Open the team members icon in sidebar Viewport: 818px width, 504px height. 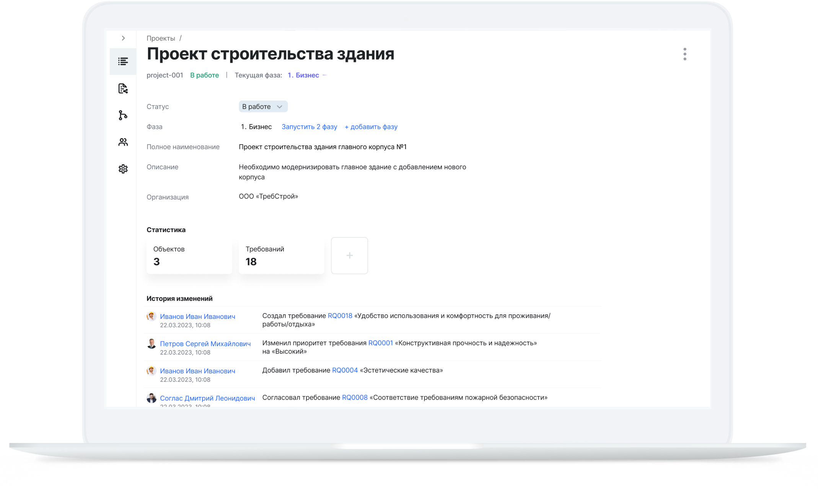(x=123, y=142)
